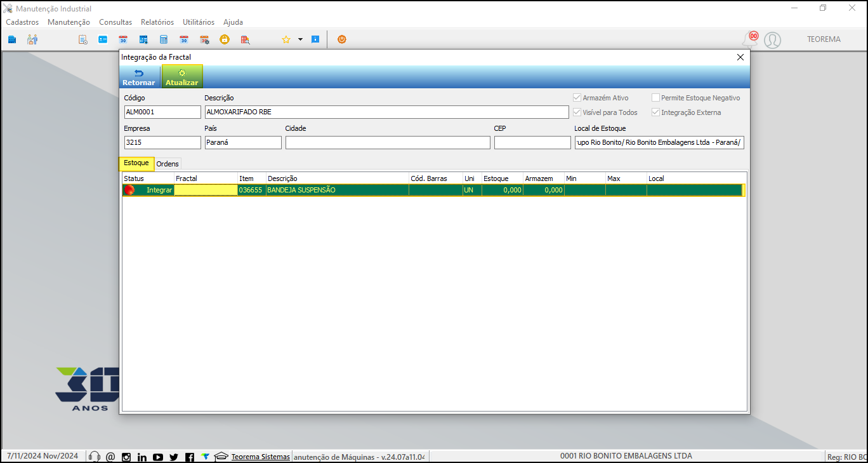Click the Atualizar refresh button

coord(182,77)
